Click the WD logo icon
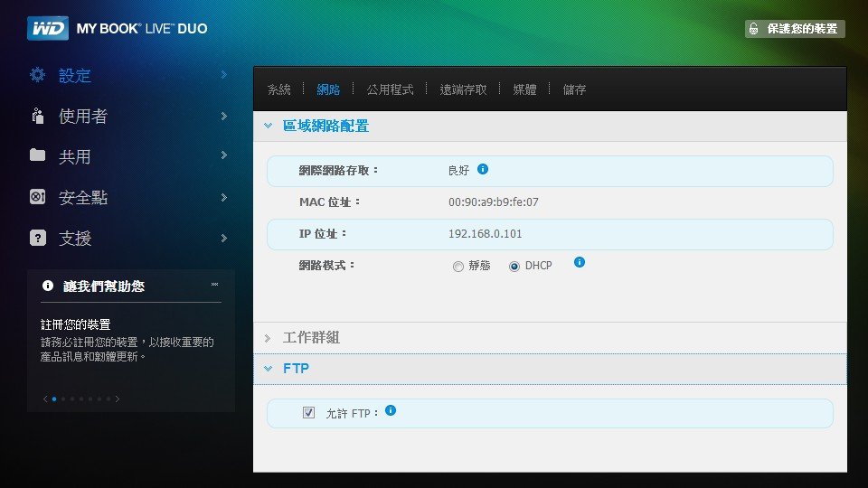The height and width of the screenshot is (488, 868). tap(48, 28)
